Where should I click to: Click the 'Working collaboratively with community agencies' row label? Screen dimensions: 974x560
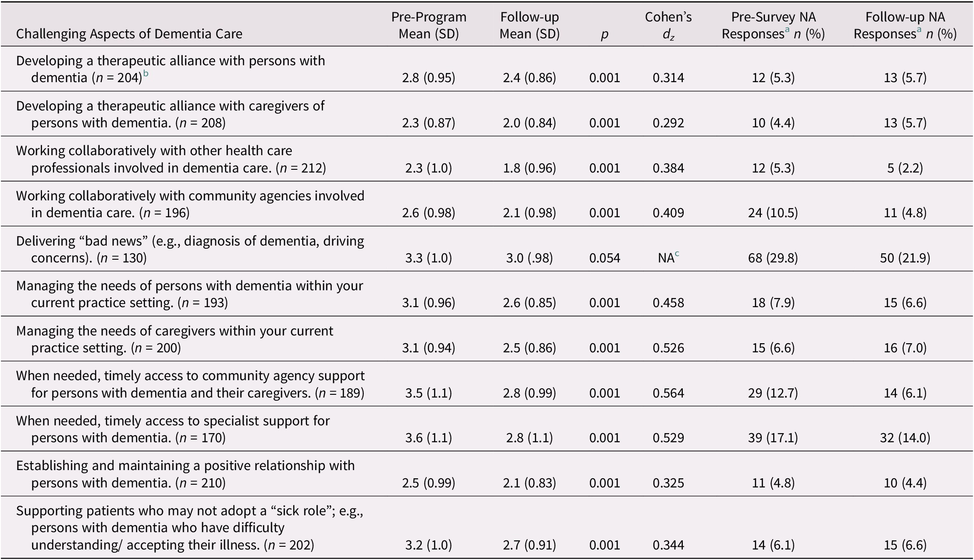tap(190, 204)
